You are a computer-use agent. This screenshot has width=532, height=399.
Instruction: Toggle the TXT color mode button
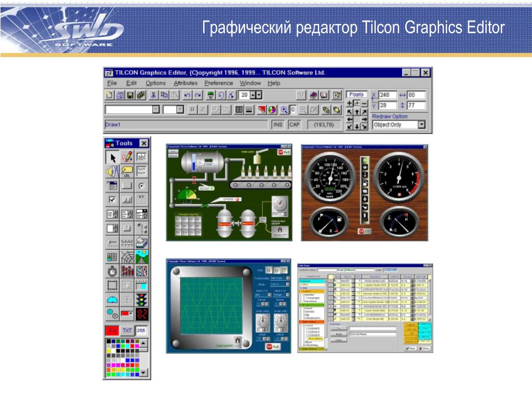point(127,330)
